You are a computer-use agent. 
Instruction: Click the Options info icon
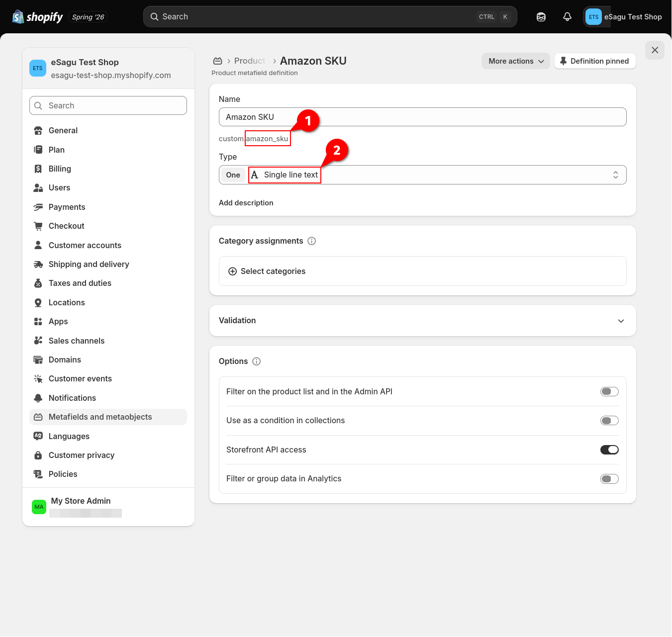coord(257,362)
